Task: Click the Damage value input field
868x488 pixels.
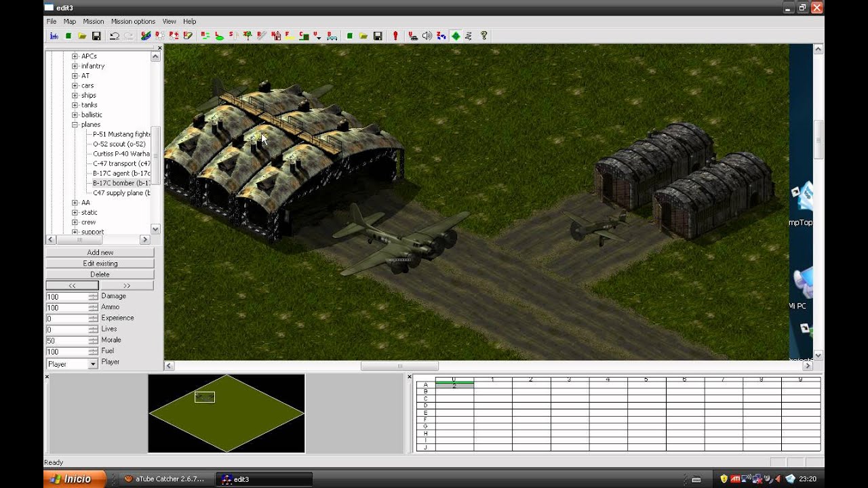Action: (x=66, y=297)
